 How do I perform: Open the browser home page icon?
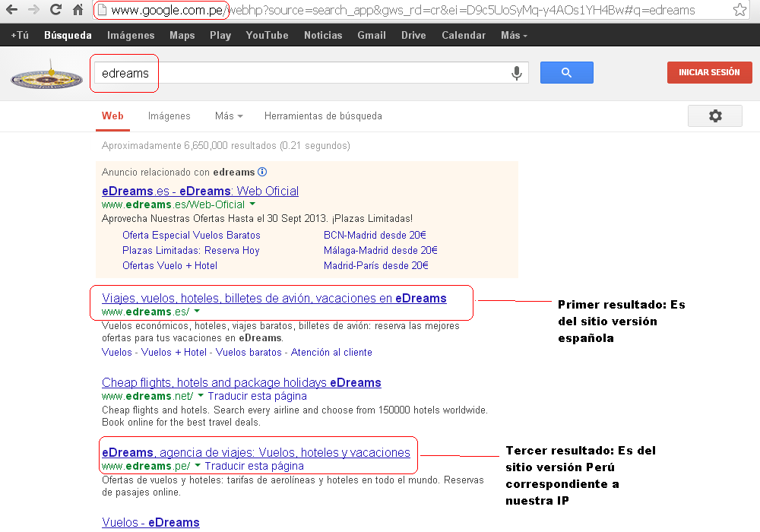[x=78, y=10]
